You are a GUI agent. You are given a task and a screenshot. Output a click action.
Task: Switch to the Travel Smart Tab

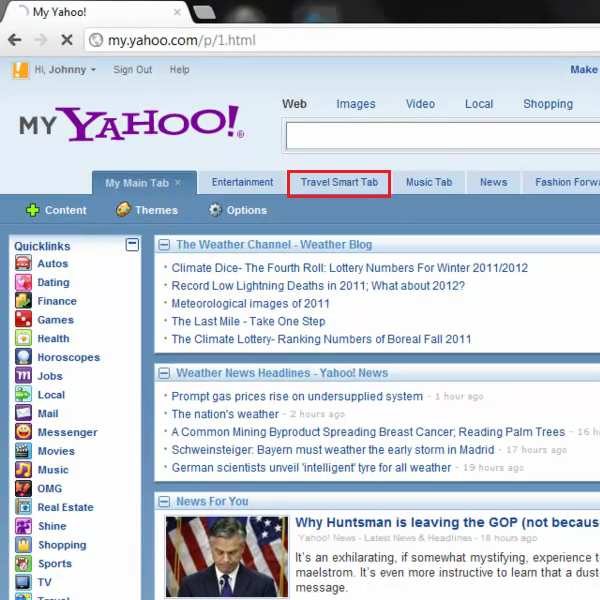[x=339, y=183]
